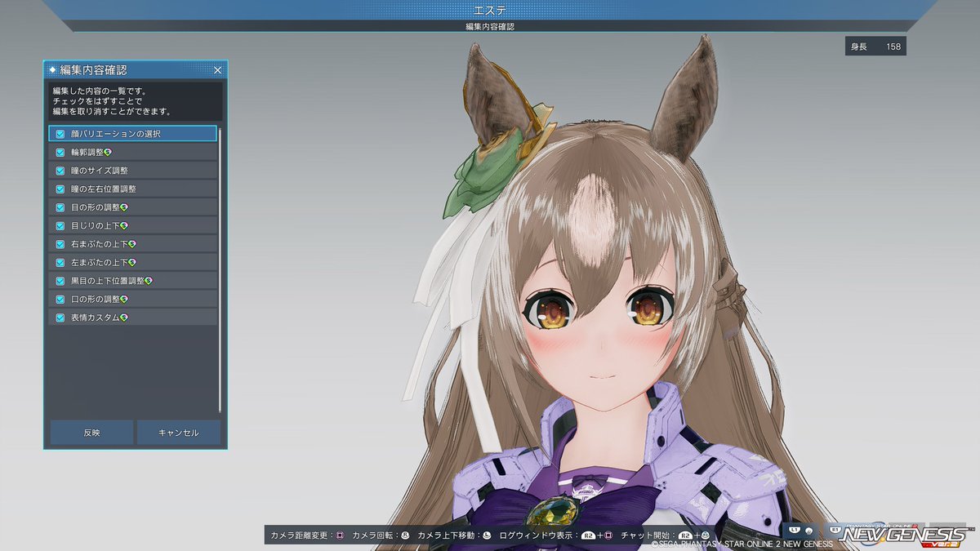Viewport: 980px width, 551px height.
Task: Click the 身長 158 height display
Action: (x=875, y=47)
